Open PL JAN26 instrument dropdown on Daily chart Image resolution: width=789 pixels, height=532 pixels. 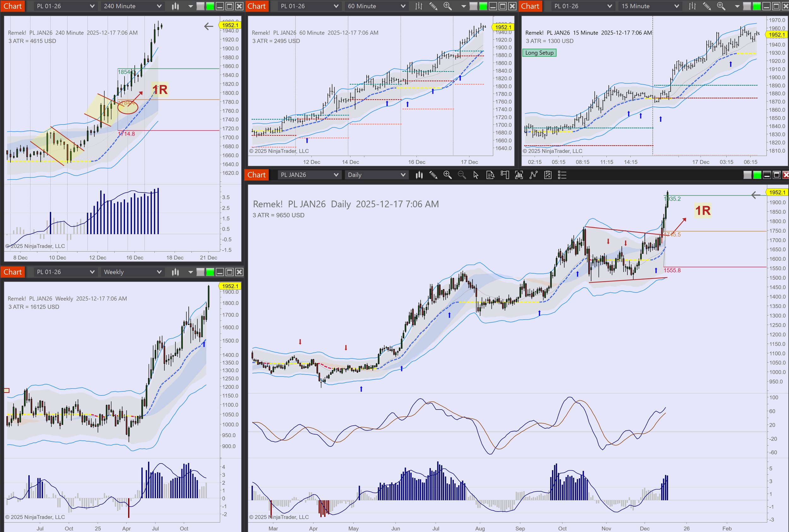pos(309,175)
